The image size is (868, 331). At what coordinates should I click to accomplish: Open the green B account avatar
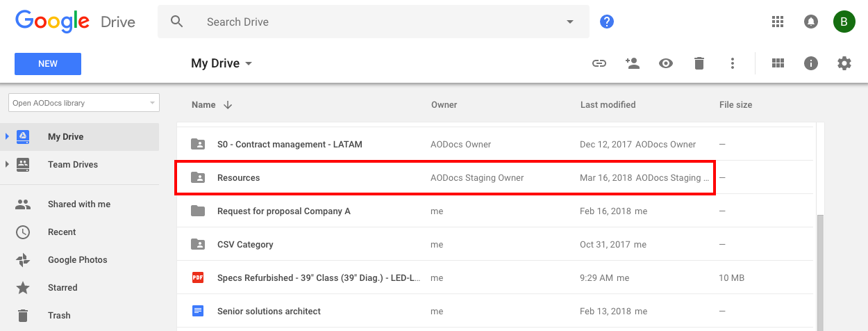(844, 22)
